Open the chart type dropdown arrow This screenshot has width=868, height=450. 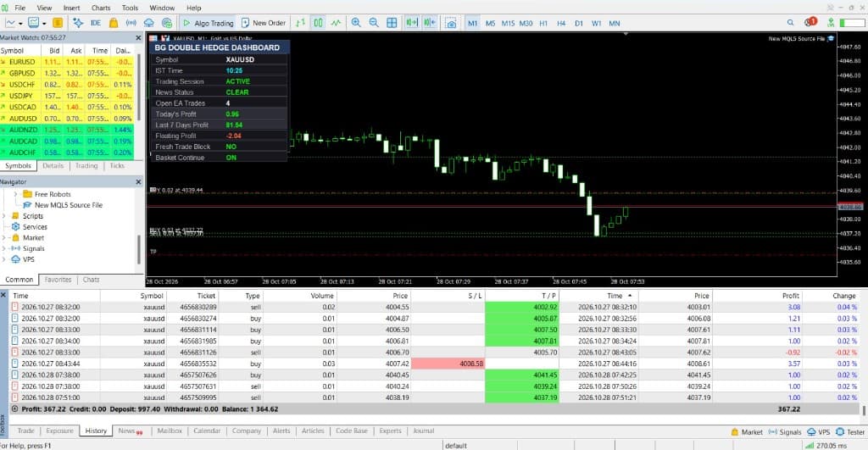[20, 23]
